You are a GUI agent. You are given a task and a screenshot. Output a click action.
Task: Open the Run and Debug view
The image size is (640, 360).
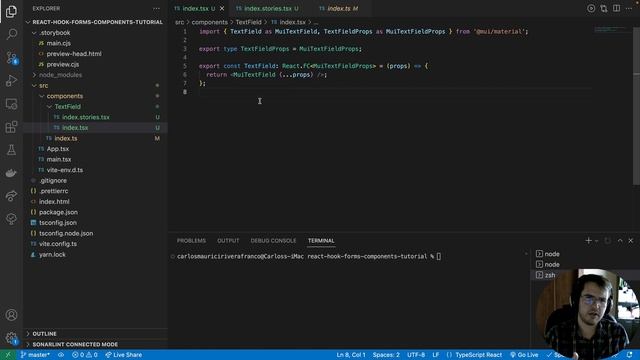tap(11, 80)
